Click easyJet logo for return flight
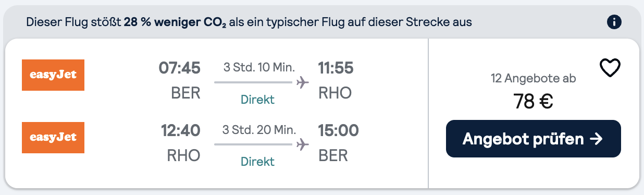 (53, 138)
